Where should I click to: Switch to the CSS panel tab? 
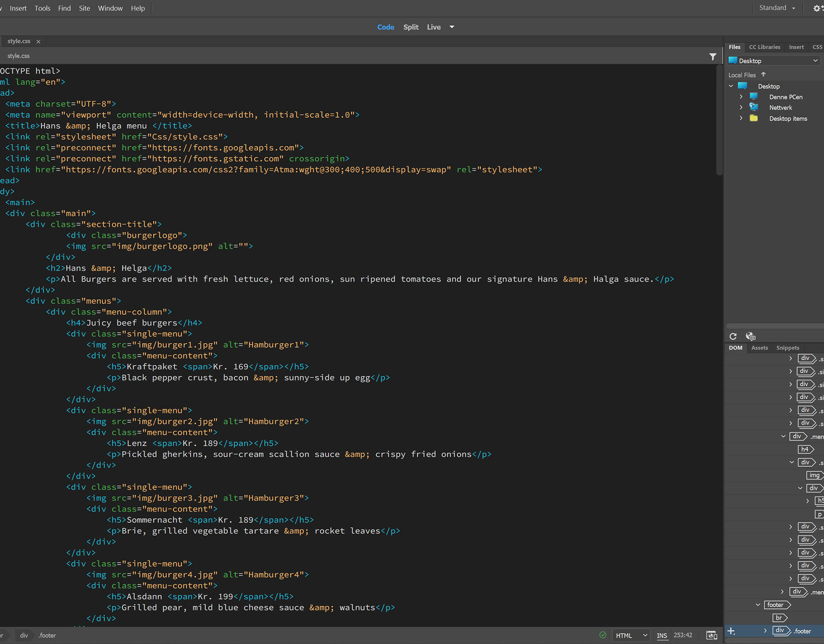[x=817, y=47]
